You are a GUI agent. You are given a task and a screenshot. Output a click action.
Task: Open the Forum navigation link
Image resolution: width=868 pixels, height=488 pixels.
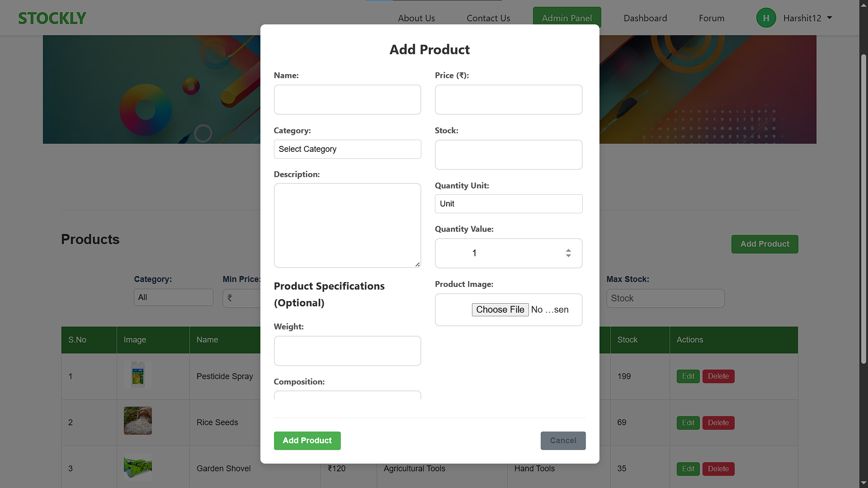[712, 18]
